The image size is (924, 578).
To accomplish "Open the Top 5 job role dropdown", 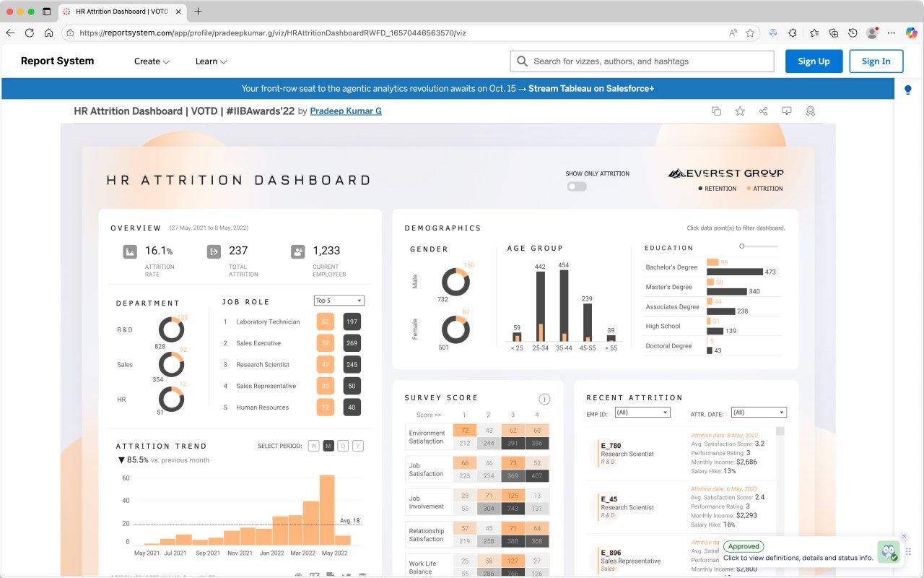I will click(x=339, y=301).
